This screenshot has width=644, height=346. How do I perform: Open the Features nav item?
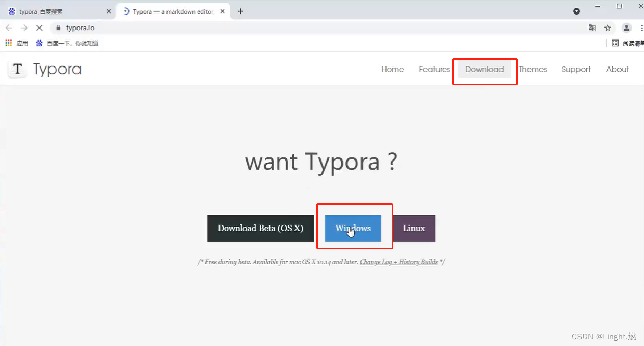[x=434, y=69]
